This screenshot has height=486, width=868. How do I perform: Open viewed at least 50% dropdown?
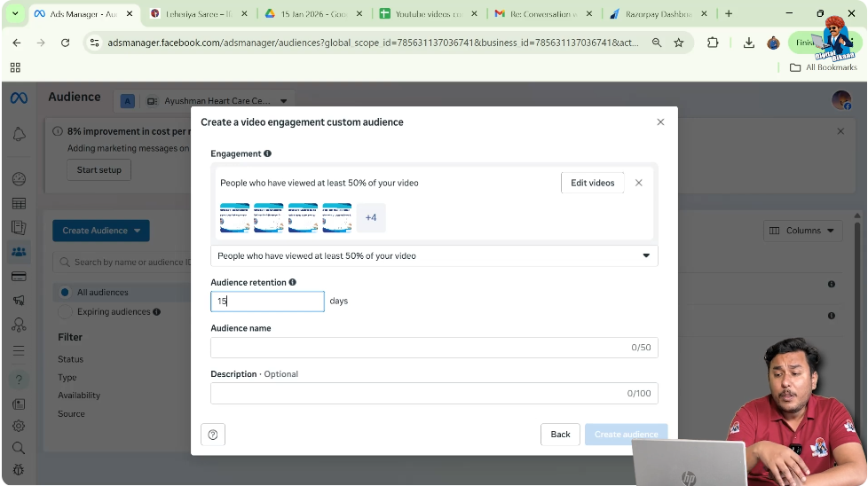point(434,256)
